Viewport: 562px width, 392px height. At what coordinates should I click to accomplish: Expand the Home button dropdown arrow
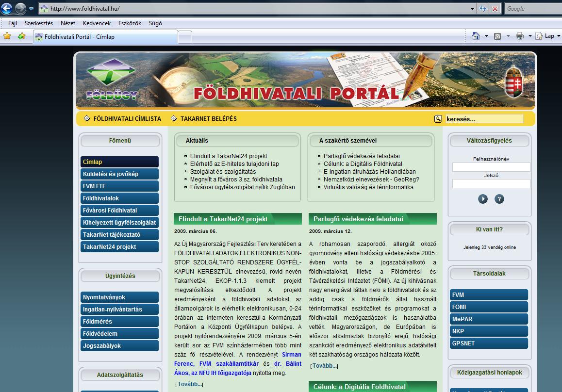pos(486,36)
